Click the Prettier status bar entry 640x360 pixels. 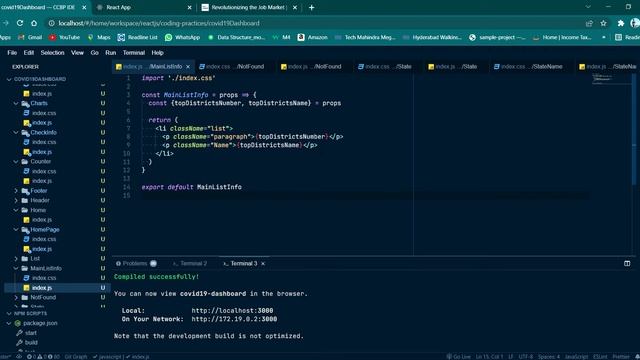pyautogui.click(x=620, y=356)
